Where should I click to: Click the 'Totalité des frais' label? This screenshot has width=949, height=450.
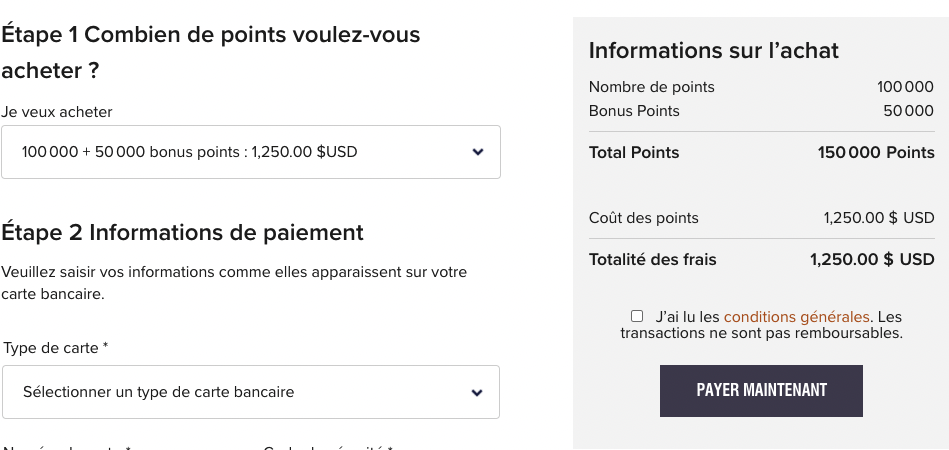(653, 259)
